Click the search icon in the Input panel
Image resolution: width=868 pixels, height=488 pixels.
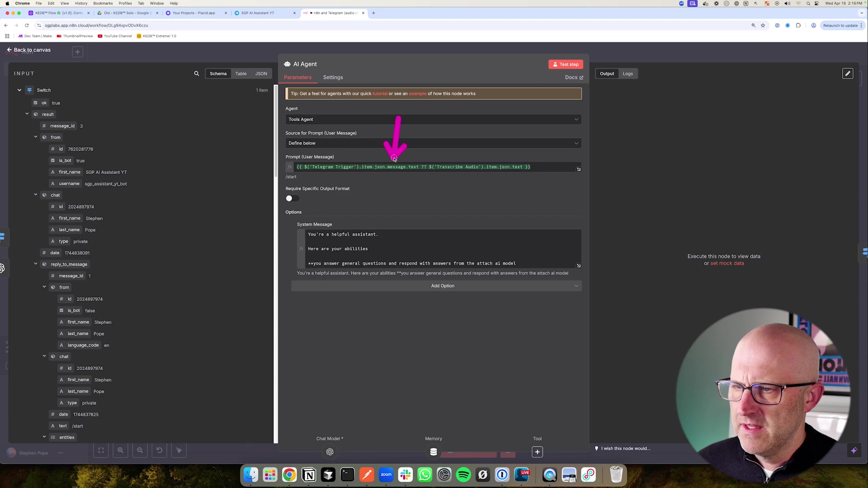pos(196,74)
